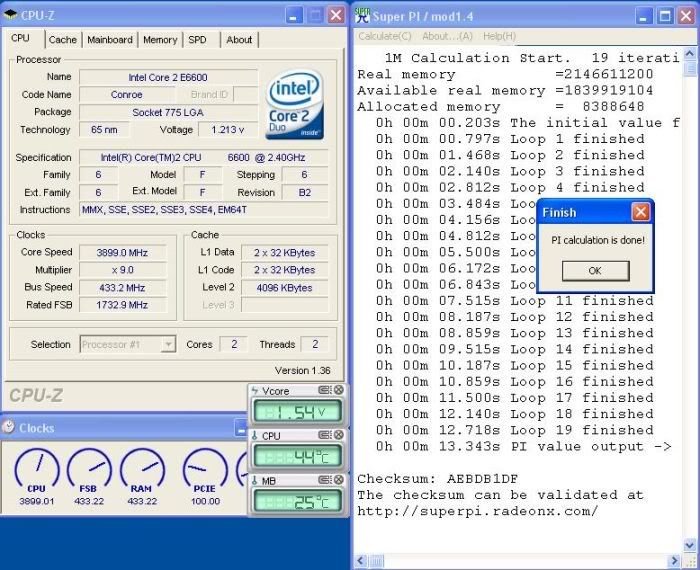Image resolution: width=700 pixels, height=570 pixels.
Task: Open the Help(H) menu in Super PI
Action: pos(500,36)
